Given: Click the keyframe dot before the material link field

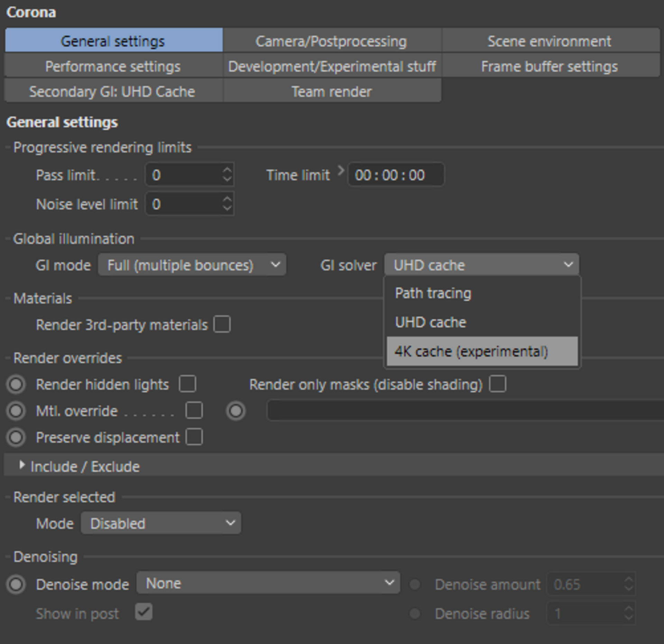Looking at the screenshot, I should click(236, 411).
